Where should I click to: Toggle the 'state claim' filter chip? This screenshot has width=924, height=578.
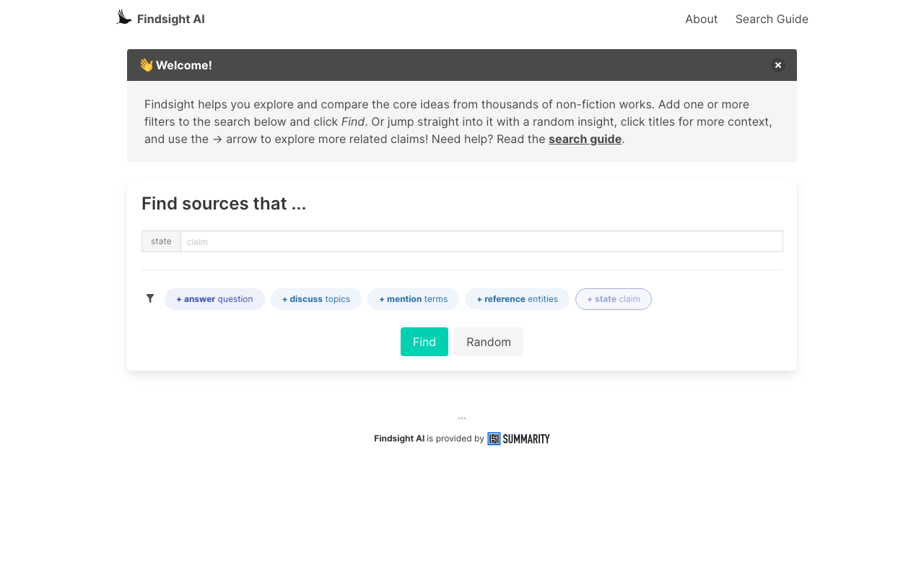613,299
